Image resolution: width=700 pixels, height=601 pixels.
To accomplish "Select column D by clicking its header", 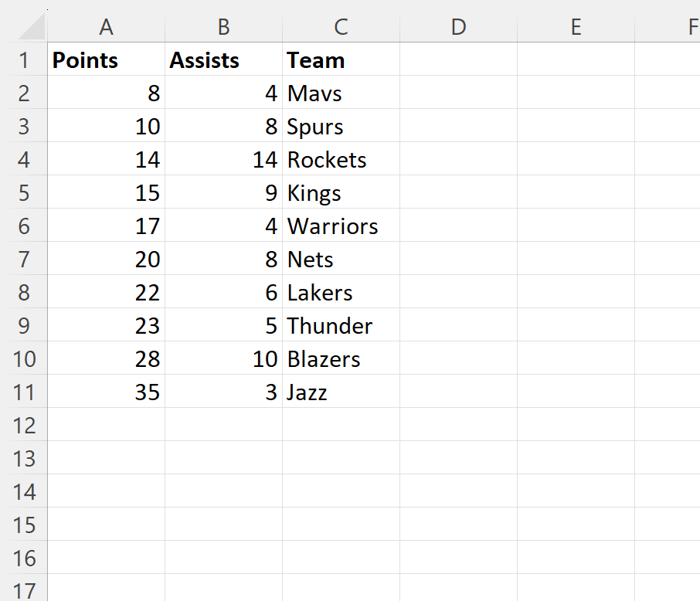I will pyautogui.click(x=458, y=26).
